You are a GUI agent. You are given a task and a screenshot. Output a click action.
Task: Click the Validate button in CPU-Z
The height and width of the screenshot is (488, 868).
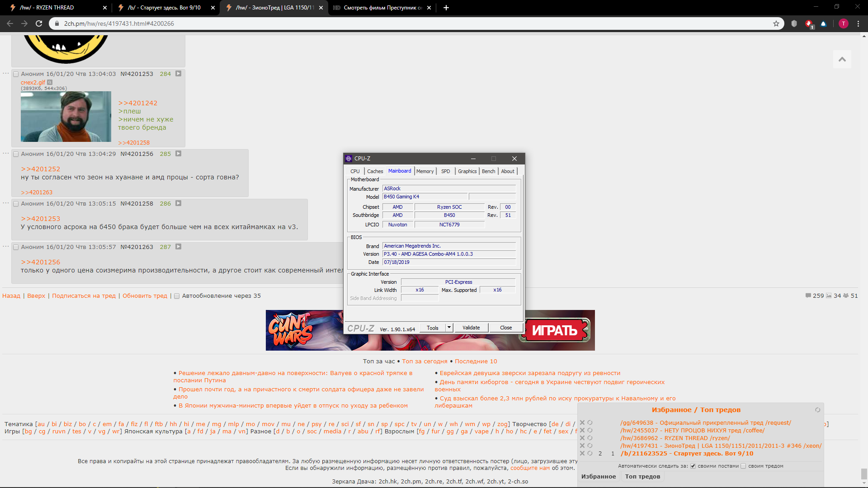471,328
